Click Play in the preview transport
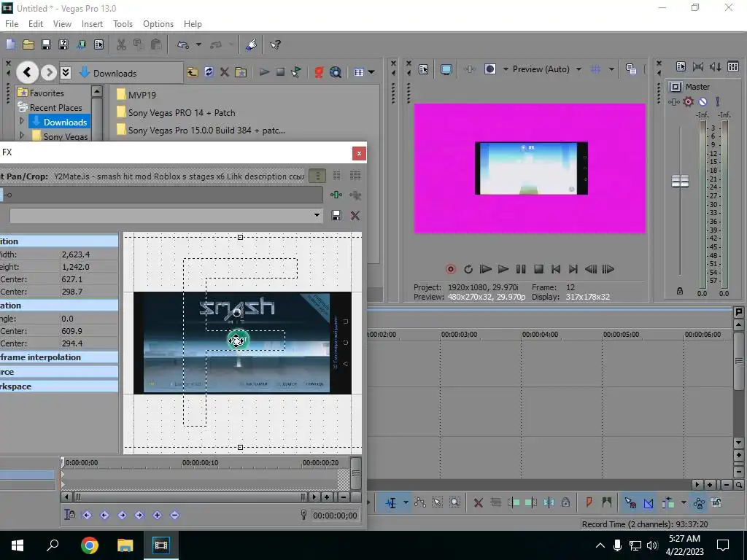 pyautogui.click(x=503, y=269)
